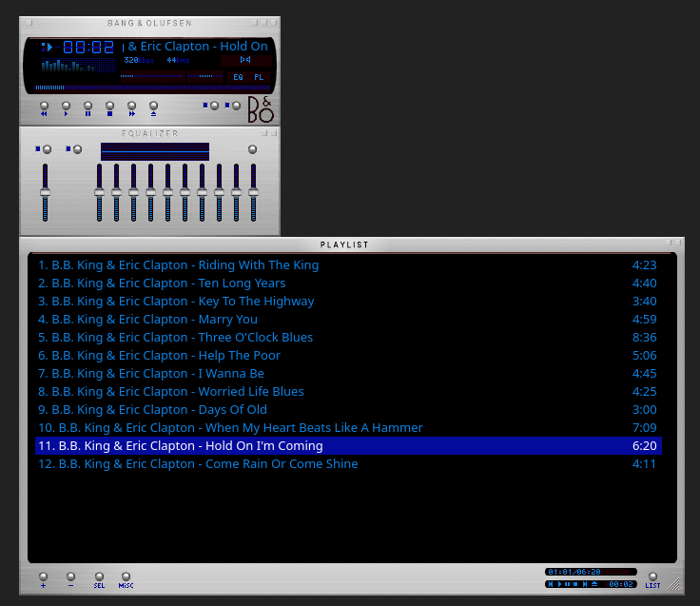Adjust the balance bar beside volume
Screen dimensions: 700x606
204,76
